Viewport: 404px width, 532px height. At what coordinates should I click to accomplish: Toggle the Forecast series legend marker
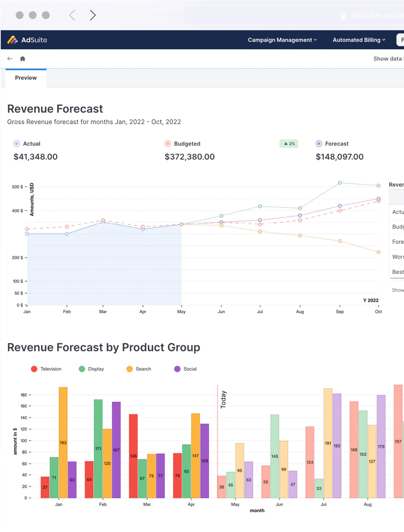pos(319,144)
